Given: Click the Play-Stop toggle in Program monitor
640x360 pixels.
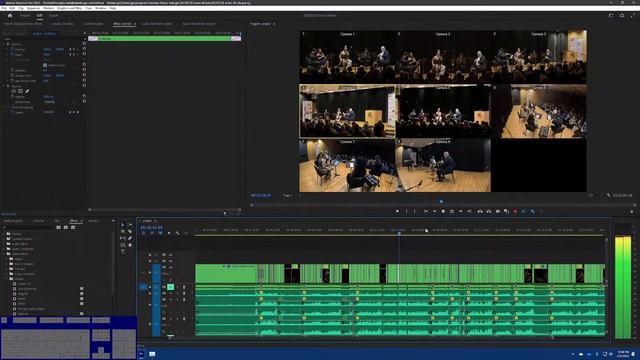Looking at the screenshot, I should [443, 211].
